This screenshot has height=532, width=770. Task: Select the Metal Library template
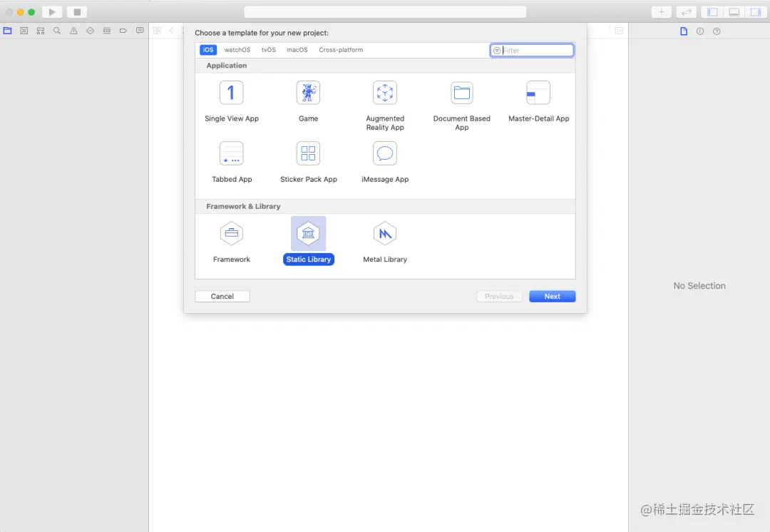coord(385,242)
